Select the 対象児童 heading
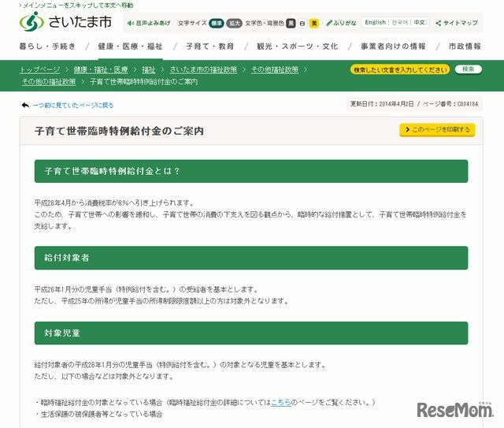 point(62,333)
